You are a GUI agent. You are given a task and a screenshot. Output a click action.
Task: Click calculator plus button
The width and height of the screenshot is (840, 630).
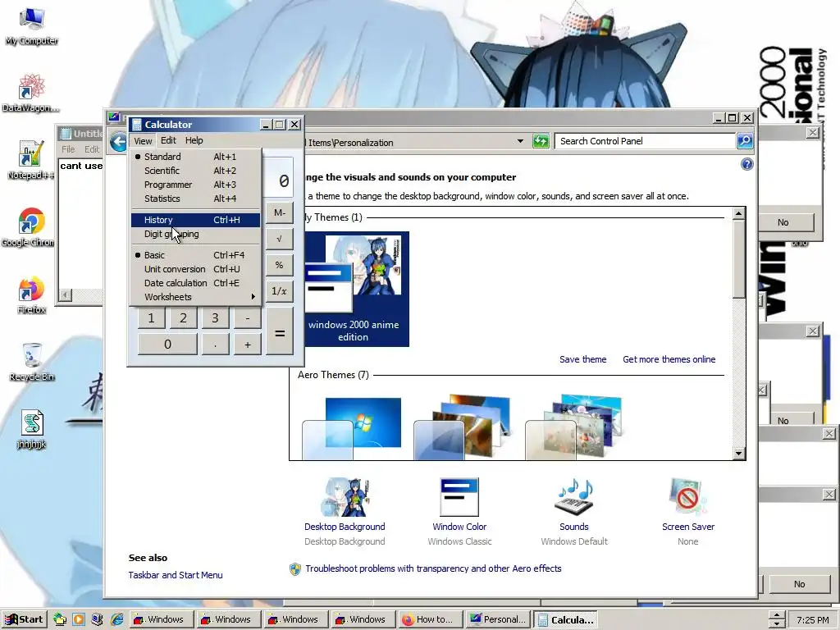[x=248, y=345]
